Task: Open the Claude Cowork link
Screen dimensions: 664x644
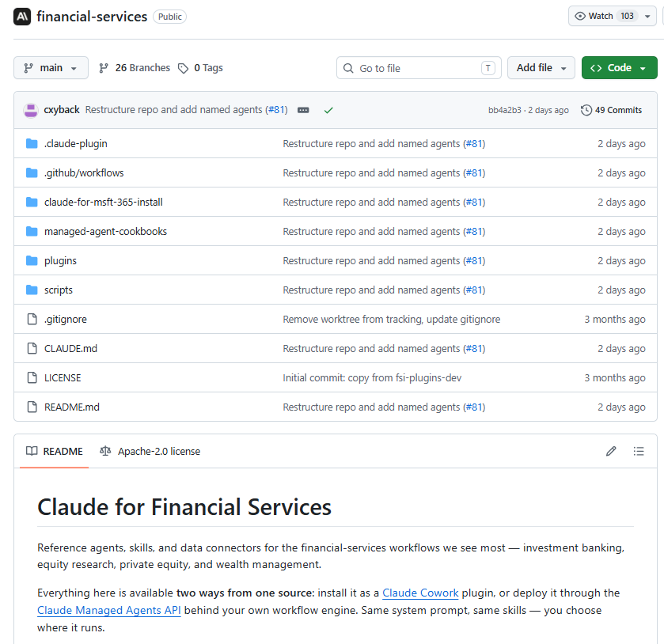Action: coord(420,593)
